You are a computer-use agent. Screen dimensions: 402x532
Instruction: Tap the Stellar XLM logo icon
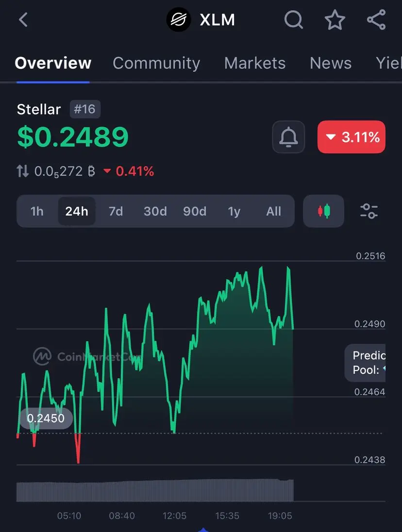pyautogui.click(x=179, y=20)
